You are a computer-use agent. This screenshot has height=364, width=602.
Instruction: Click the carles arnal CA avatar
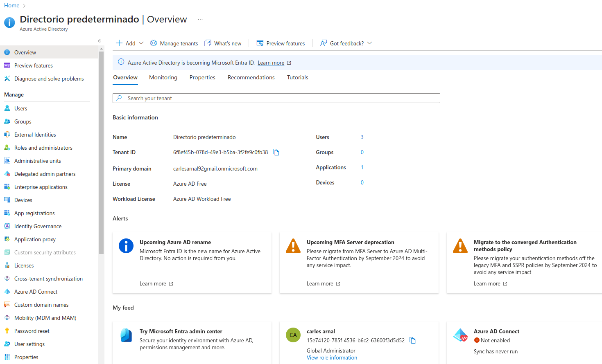click(x=293, y=335)
